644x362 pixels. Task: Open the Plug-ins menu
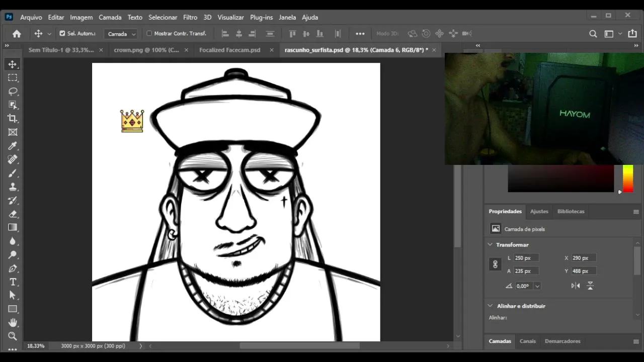pyautogui.click(x=261, y=17)
